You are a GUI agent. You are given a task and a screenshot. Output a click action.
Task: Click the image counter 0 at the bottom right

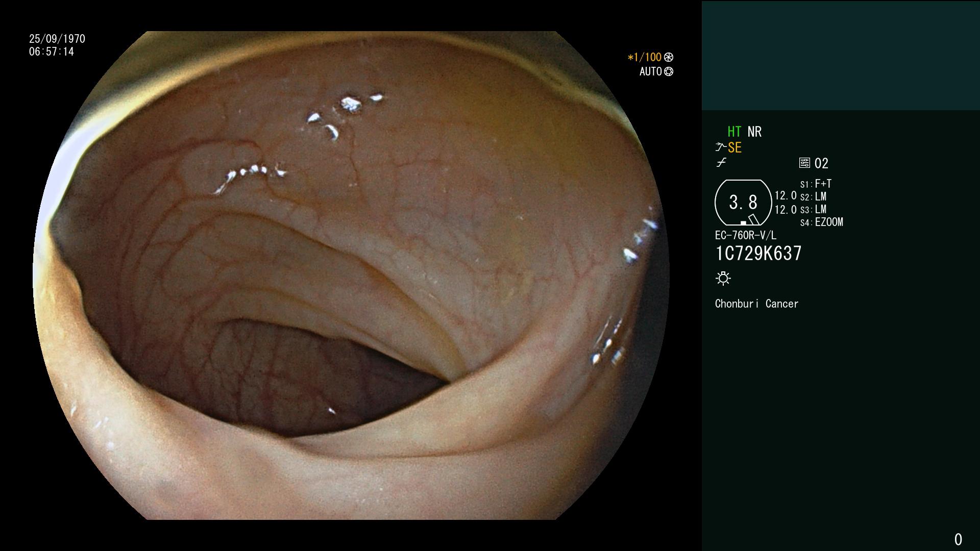click(958, 539)
